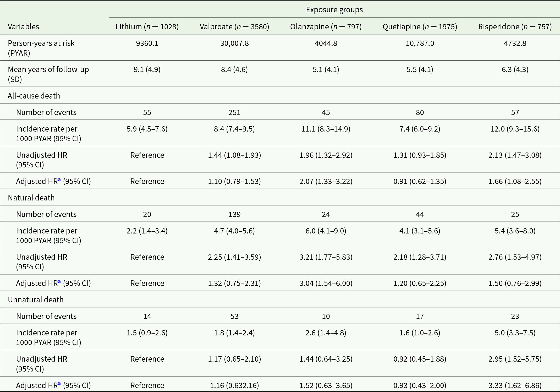Click the 3.04 (1.54–6.00) hazard ratio cell
The height and width of the screenshot is (392, 560).
click(326, 283)
